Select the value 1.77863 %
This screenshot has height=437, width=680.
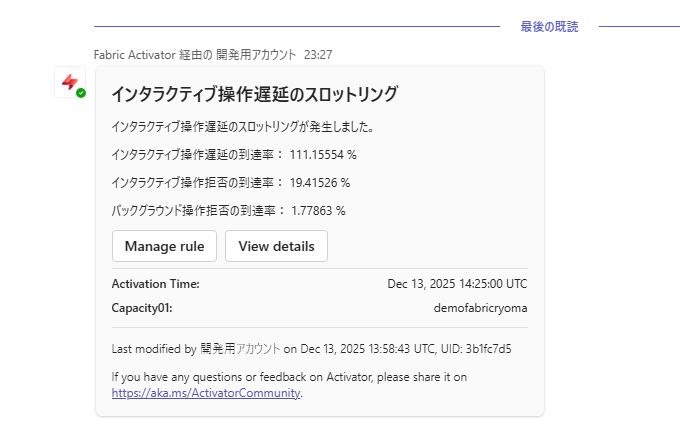coord(318,211)
